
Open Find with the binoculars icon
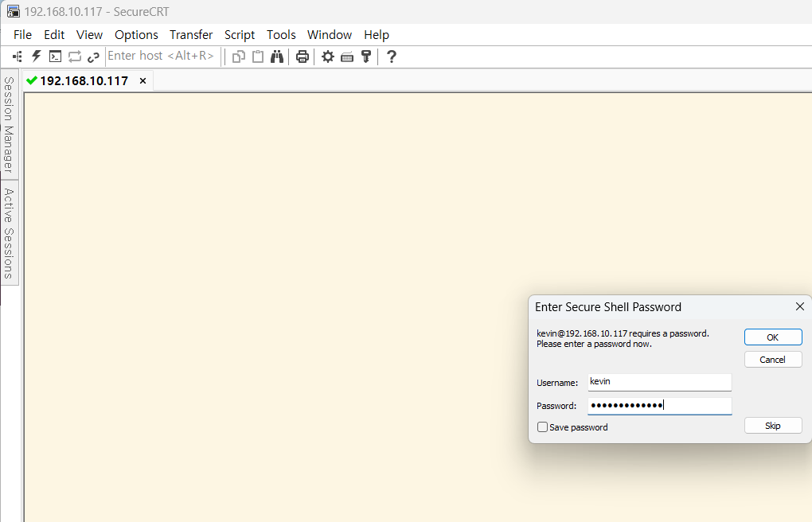(277, 56)
